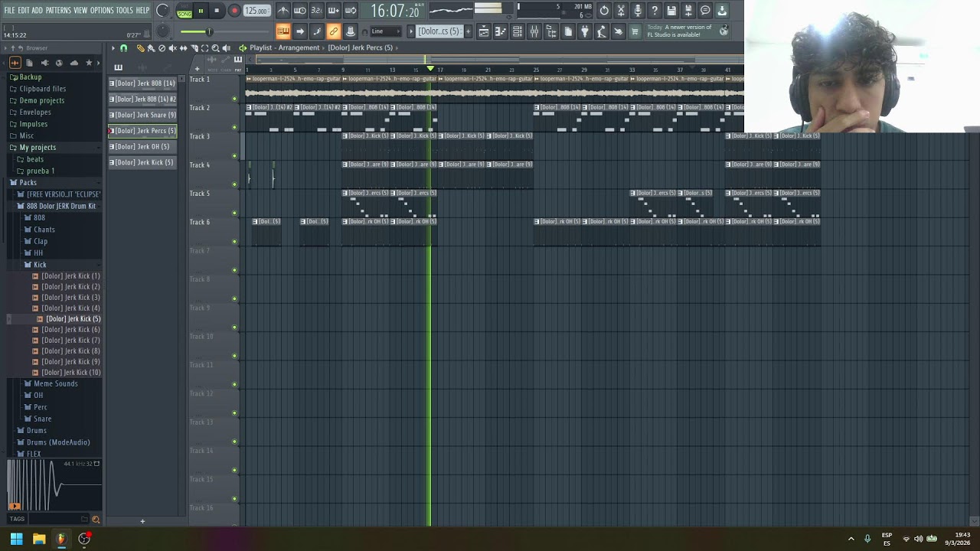Click the download arrow export icon
This screenshot has width=980, height=551.
(722, 11)
